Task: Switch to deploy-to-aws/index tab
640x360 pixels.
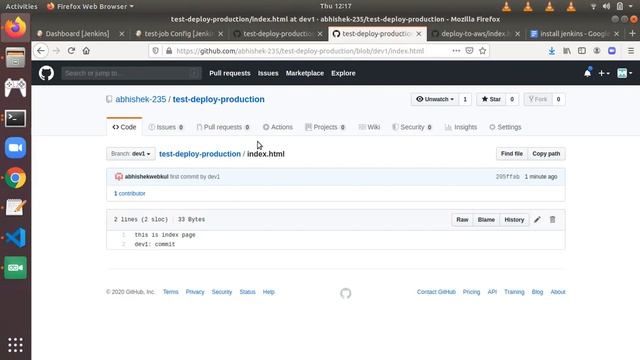Action: (x=475, y=33)
